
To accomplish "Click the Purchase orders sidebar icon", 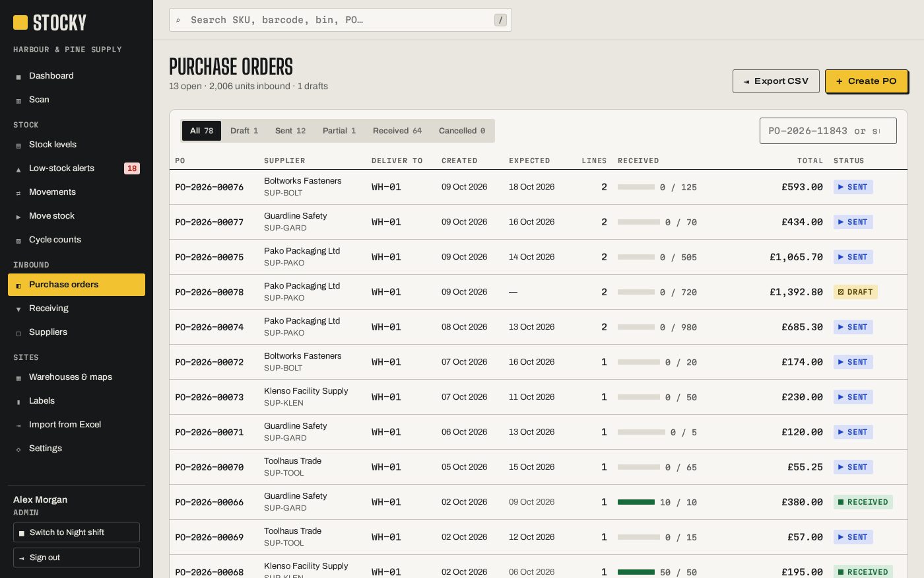I will (18, 285).
